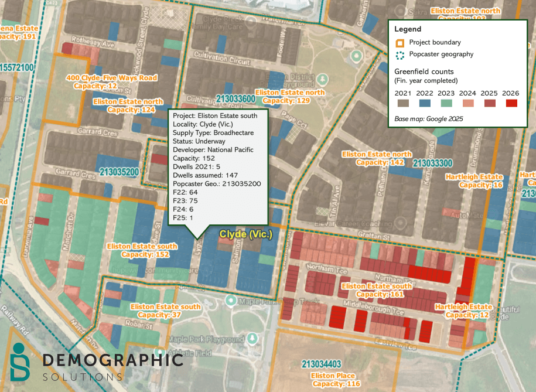The image size is (536, 392).
Task: Select the 2021 brown legend swatch
Action: 402,104
